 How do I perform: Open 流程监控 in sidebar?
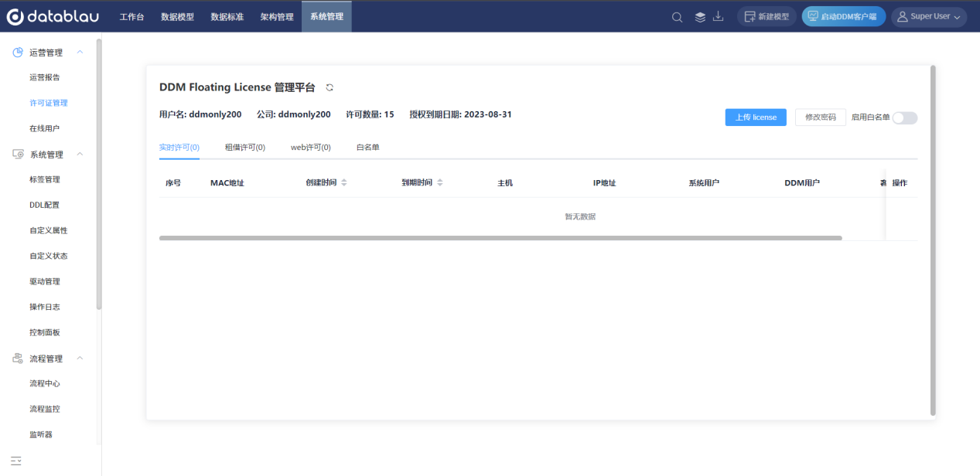pos(45,409)
